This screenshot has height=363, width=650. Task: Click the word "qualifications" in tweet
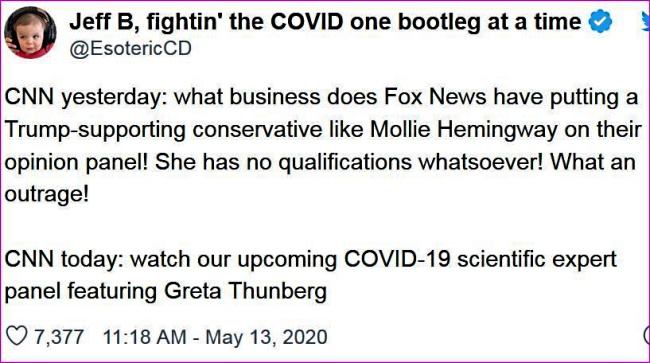coord(345,162)
